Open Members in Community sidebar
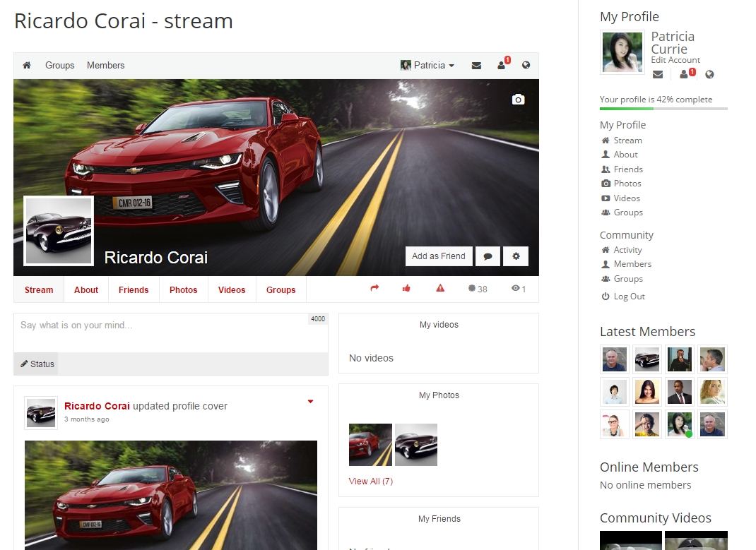This screenshot has width=756, height=550. coord(632,263)
